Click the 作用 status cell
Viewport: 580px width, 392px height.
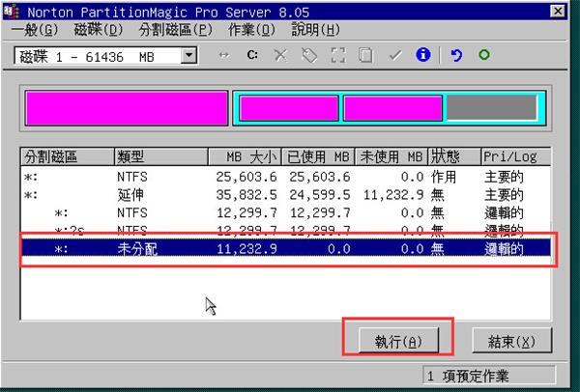click(x=444, y=177)
